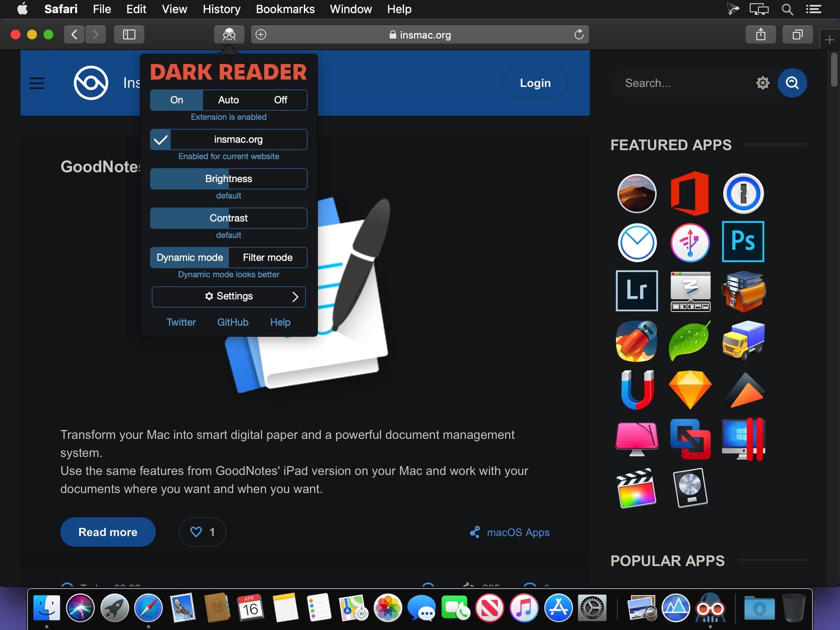Open Sketch diamond featured icon

pos(690,390)
